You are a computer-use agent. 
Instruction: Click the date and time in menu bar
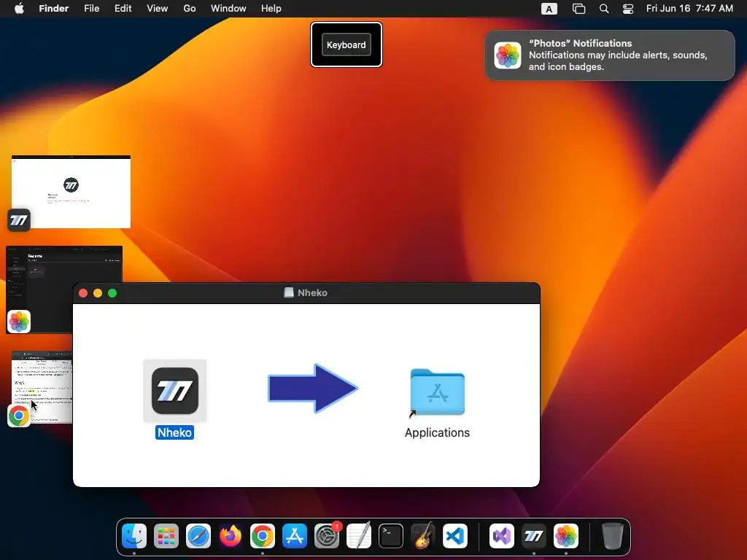689,9
